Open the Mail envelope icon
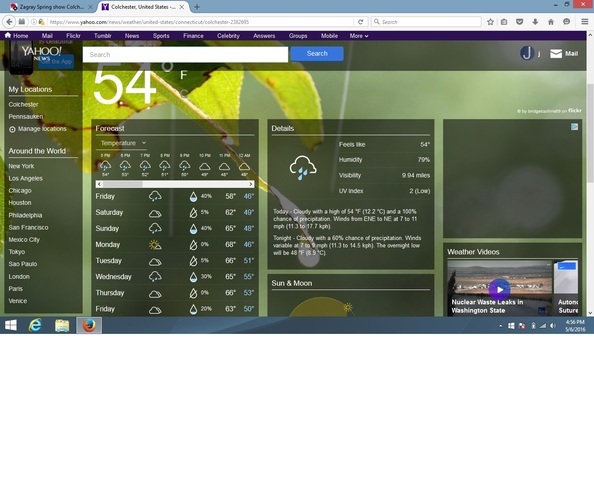The width and height of the screenshot is (594, 480). pos(556,54)
